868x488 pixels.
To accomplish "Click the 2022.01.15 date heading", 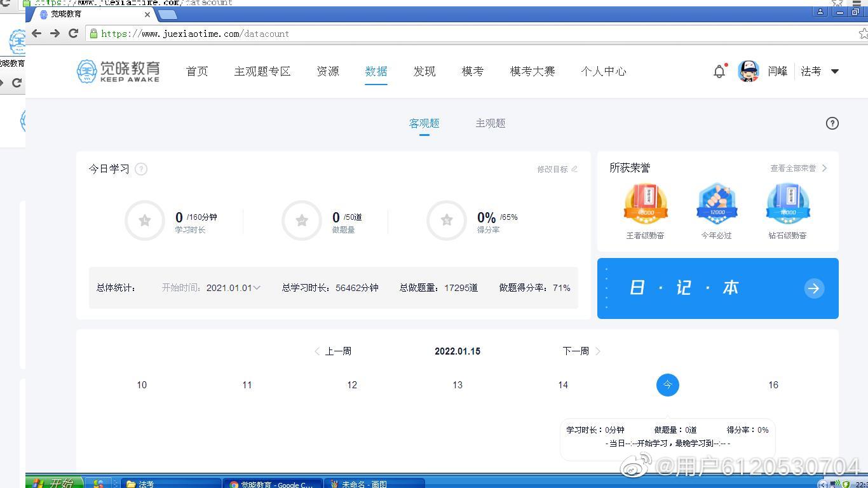I will (458, 351).
